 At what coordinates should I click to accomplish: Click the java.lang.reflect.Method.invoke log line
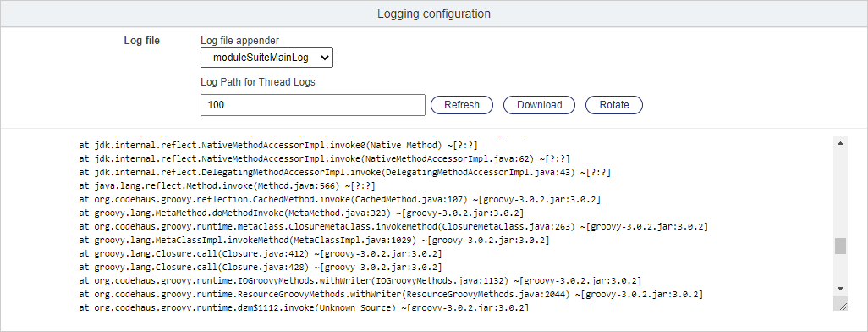pyautogui.click(x=228, y=185)
